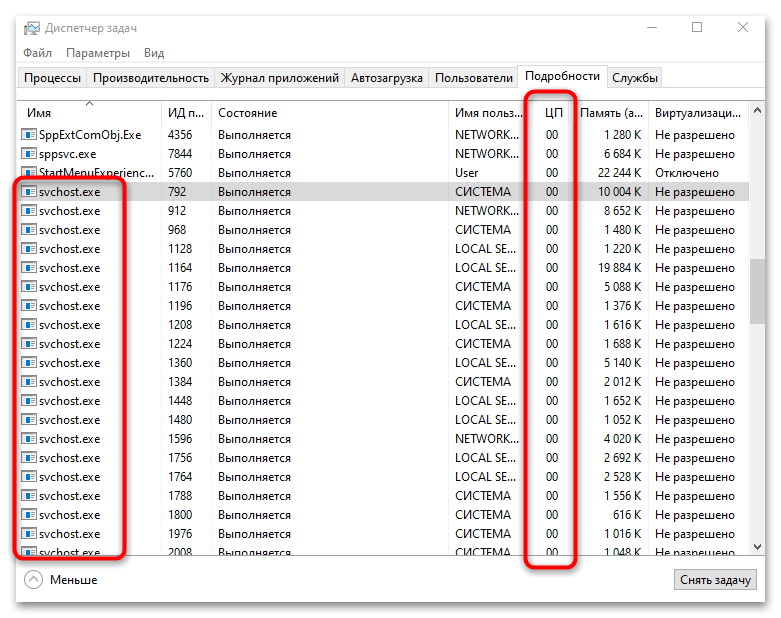Viewport: 781px width, 618px height.
Task: Click the Отключено virtualization cell
Action: pos(687,173)
